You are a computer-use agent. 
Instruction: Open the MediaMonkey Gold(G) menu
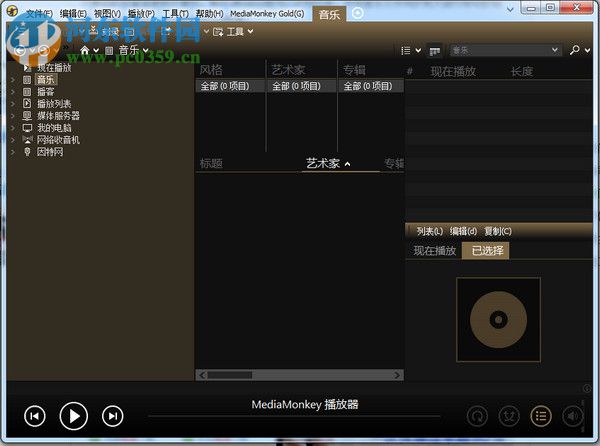pyautogui.click(x=267, y=14)
